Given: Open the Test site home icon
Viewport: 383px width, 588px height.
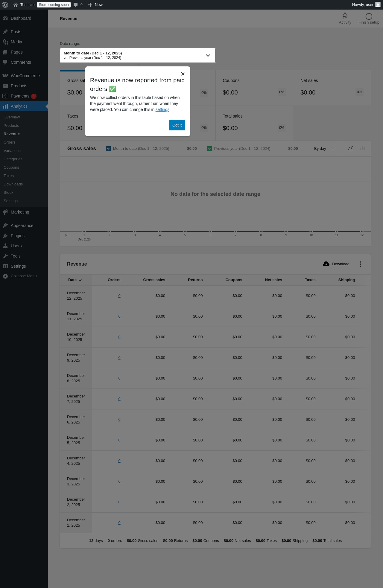Looking at the screenshot, I should point(16,5).
